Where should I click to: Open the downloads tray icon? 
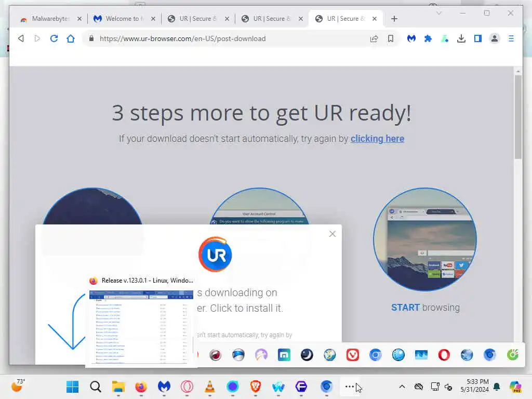coord(461,38)
